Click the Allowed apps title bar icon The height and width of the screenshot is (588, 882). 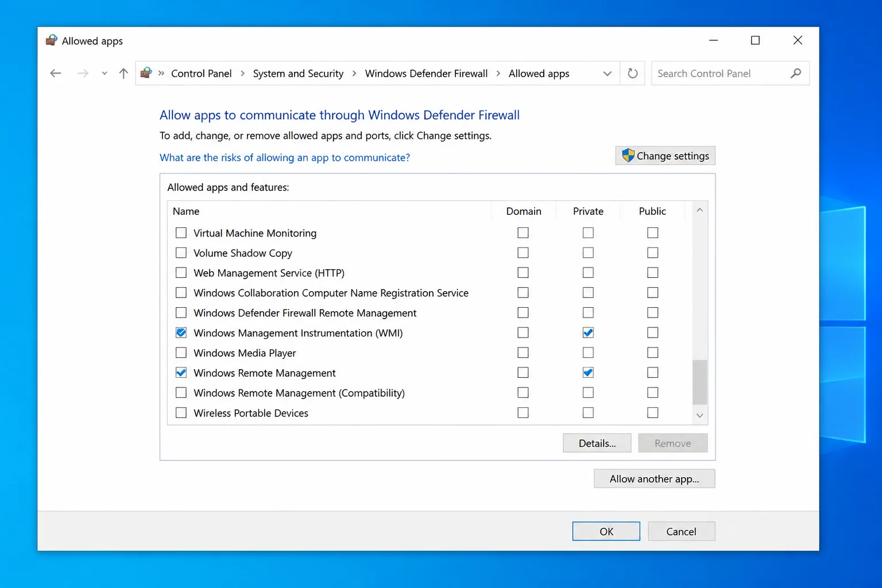pos(52,41)
